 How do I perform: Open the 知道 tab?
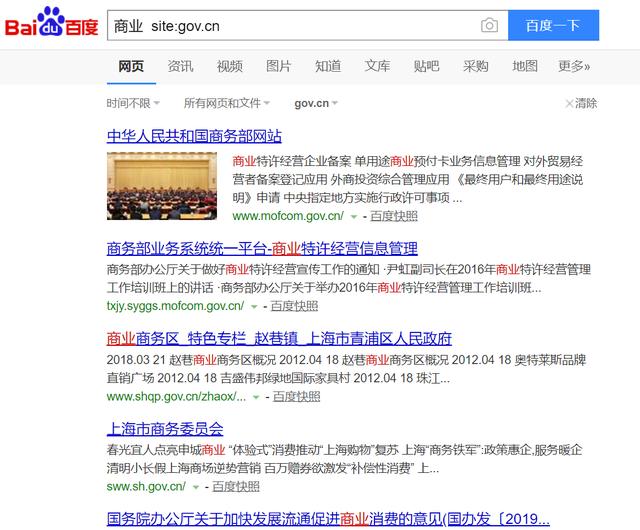coord(328,66)
